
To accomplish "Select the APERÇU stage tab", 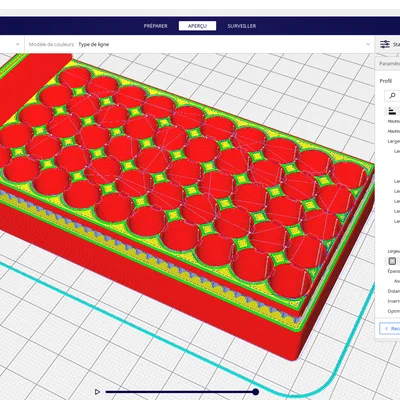I will [197, 26].
